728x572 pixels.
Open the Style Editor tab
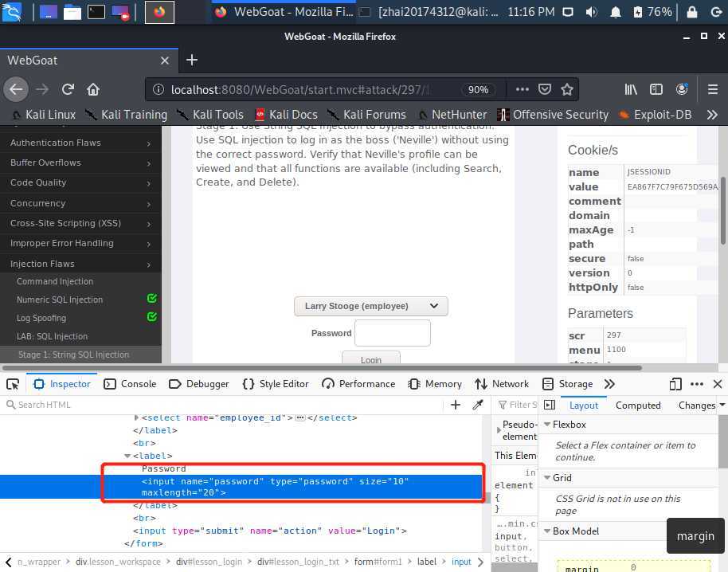click(x=276, y=384)
